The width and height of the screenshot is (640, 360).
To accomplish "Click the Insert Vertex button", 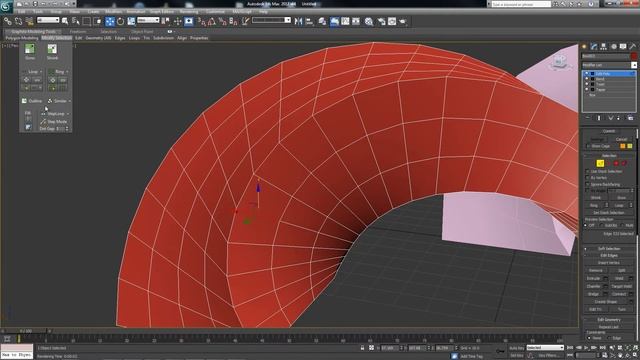I will [609, 263].
